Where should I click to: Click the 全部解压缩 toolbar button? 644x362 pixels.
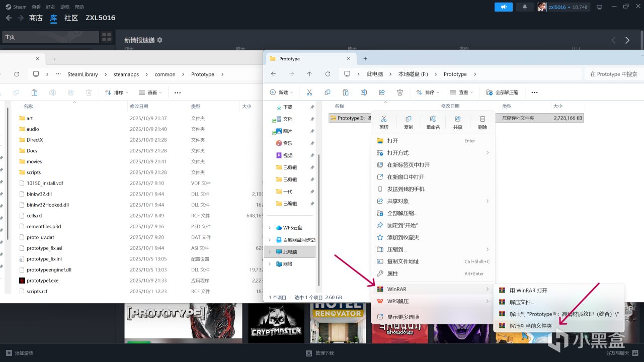(x=502, y=93)
